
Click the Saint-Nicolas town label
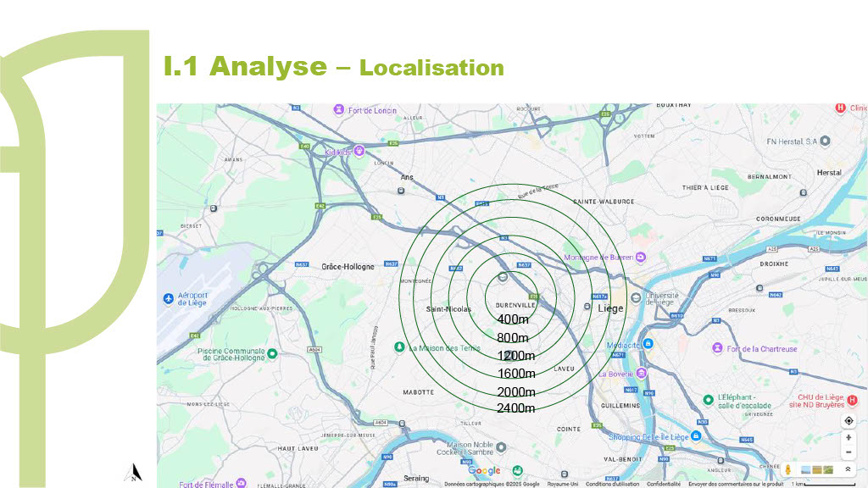(x=448, y=309)
